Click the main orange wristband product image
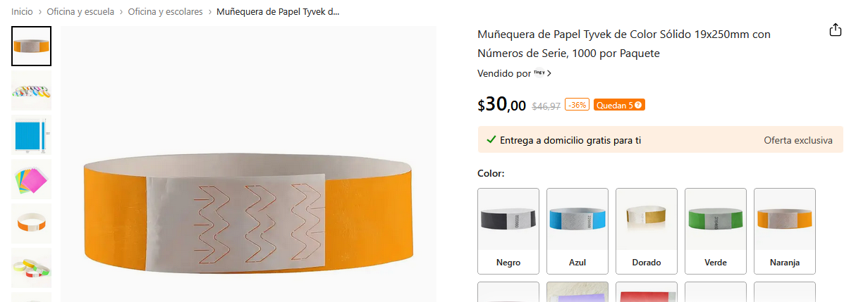Viewport: 868px width, 302px height. point(248,165)
